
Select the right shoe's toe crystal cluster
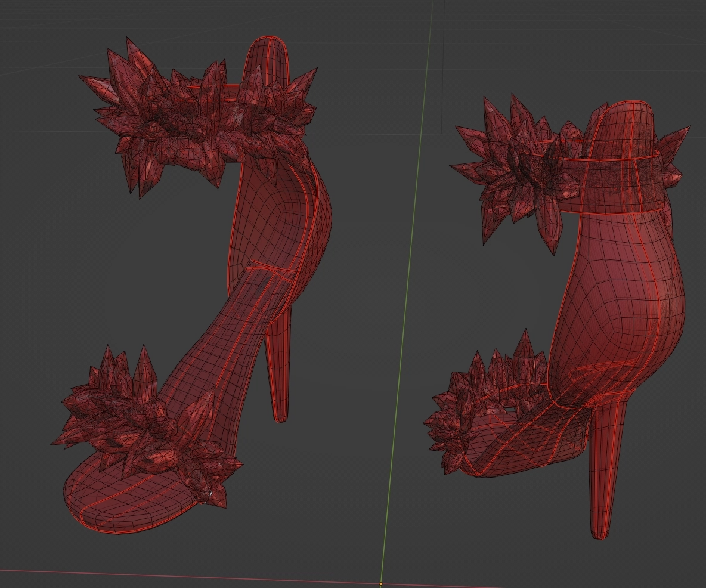pos(471,406)
